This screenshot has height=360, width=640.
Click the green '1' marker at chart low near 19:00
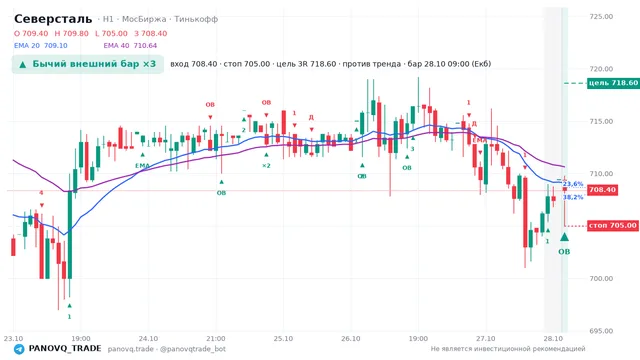point(69,317)
